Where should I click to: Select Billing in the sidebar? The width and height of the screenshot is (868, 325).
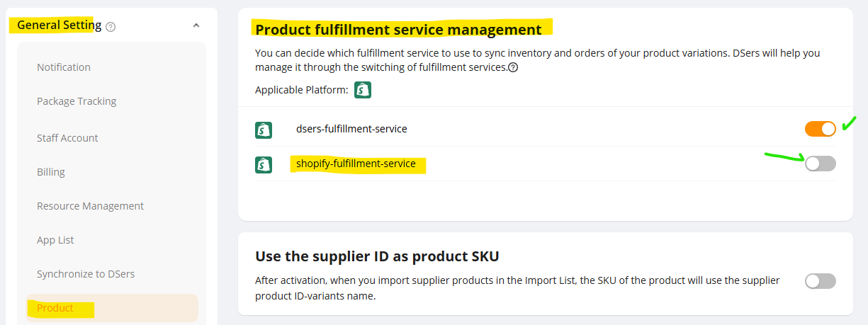51,172
